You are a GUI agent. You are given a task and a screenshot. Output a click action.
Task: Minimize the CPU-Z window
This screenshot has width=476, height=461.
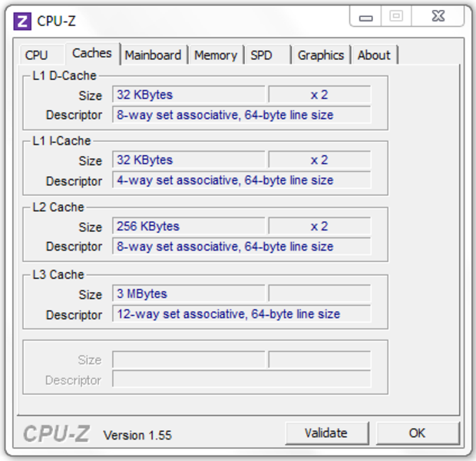(365, 16)
